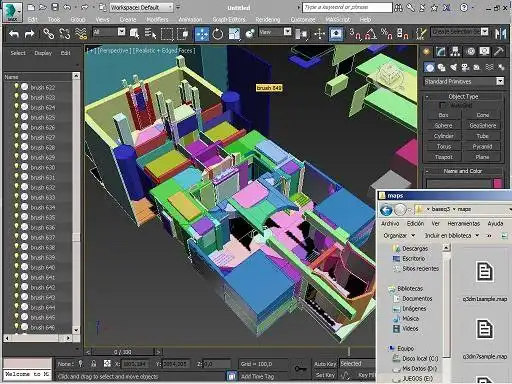
Task: Select the Rectangular Selection Region tool
Action: point(167,34)
